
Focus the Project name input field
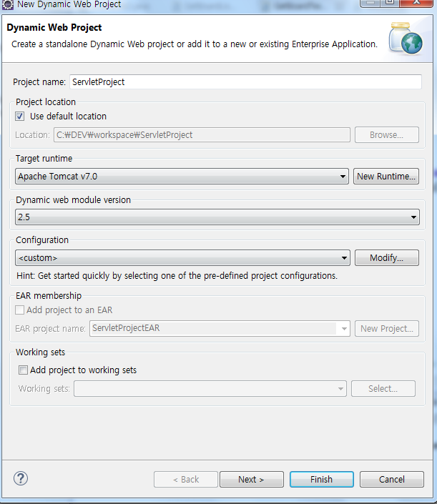(x=245, y=82)
